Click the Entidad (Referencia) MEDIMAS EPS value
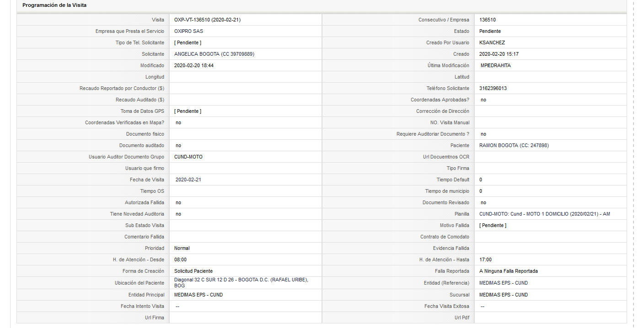Viewport: 644px width, 328px height. point(504,283)
